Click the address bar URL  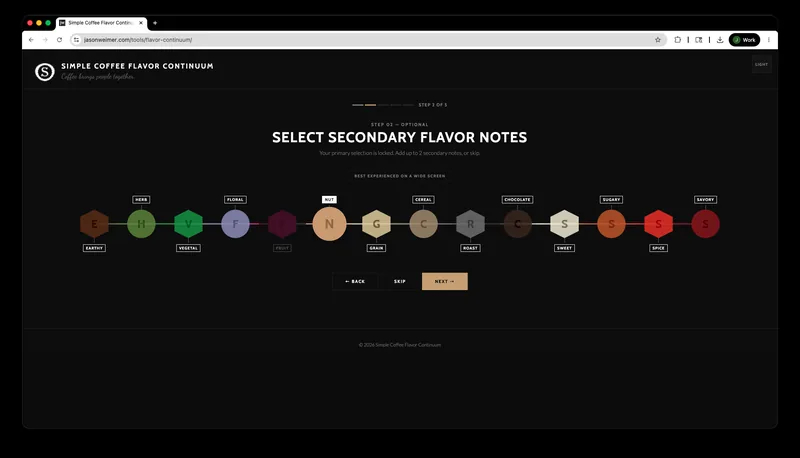click(138, 40)
